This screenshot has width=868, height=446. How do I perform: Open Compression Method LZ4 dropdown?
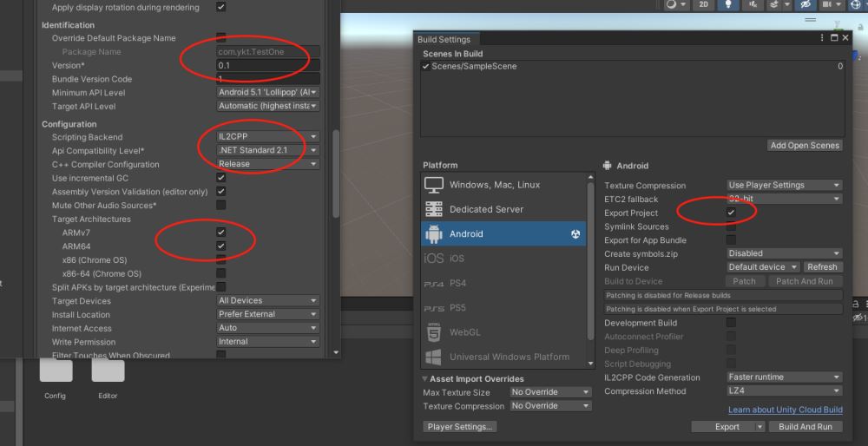[x=785, y=391]
